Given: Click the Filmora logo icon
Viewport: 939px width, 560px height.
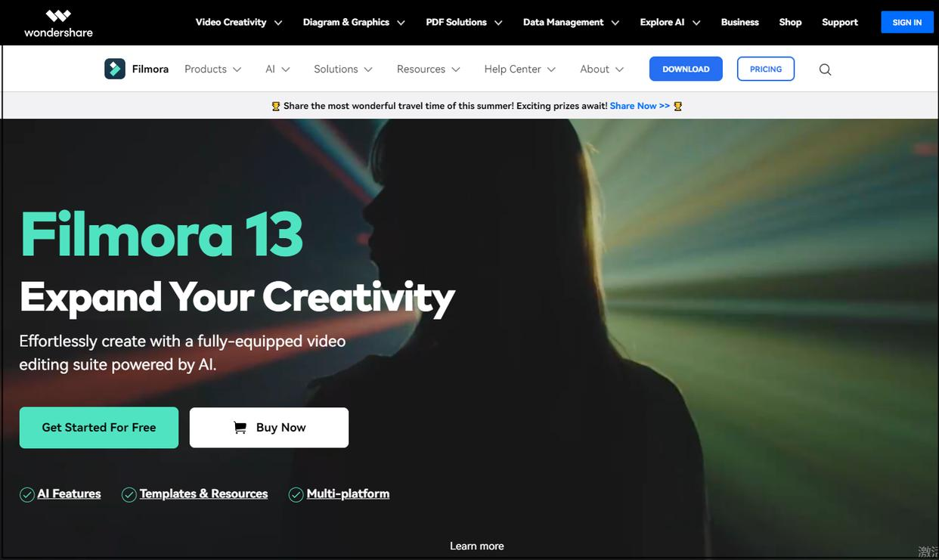Looking at the screenshot, I should coord(115,69).
